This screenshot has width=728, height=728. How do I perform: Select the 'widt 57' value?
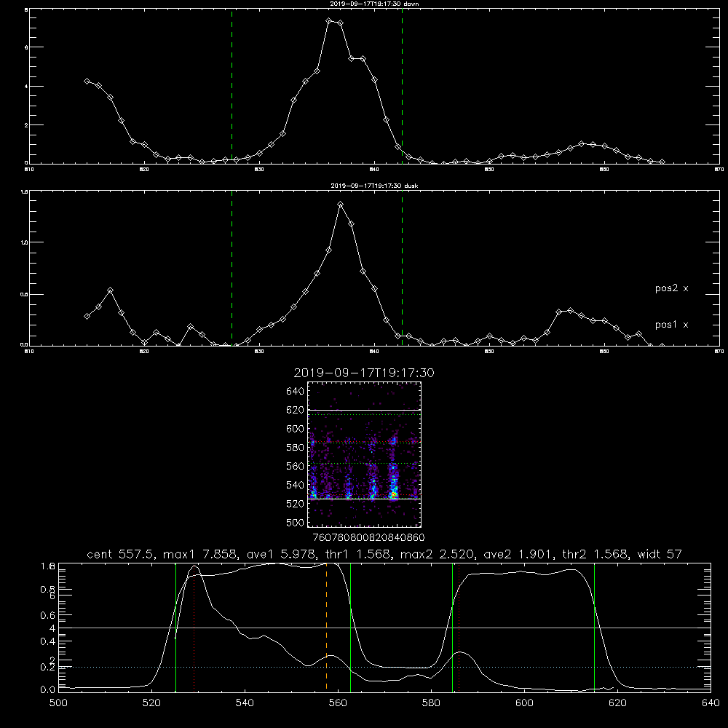tap(660, 554)
